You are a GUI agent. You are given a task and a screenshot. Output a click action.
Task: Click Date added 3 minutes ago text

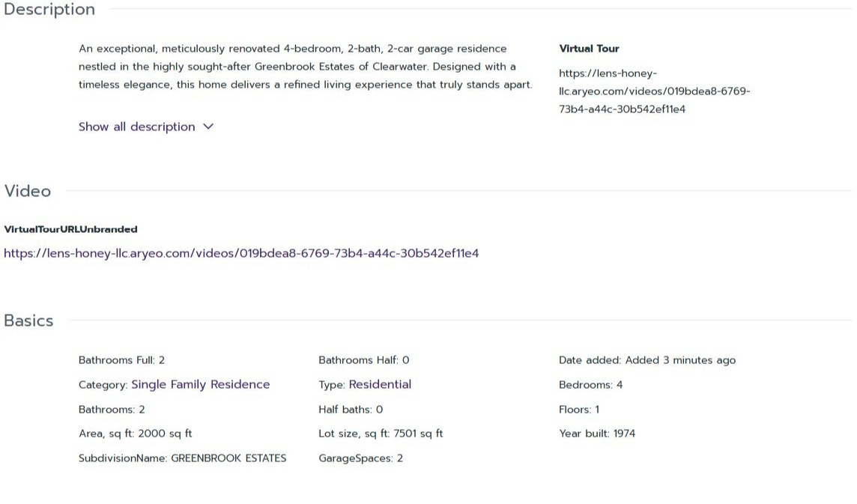click(x=647, y=360)
